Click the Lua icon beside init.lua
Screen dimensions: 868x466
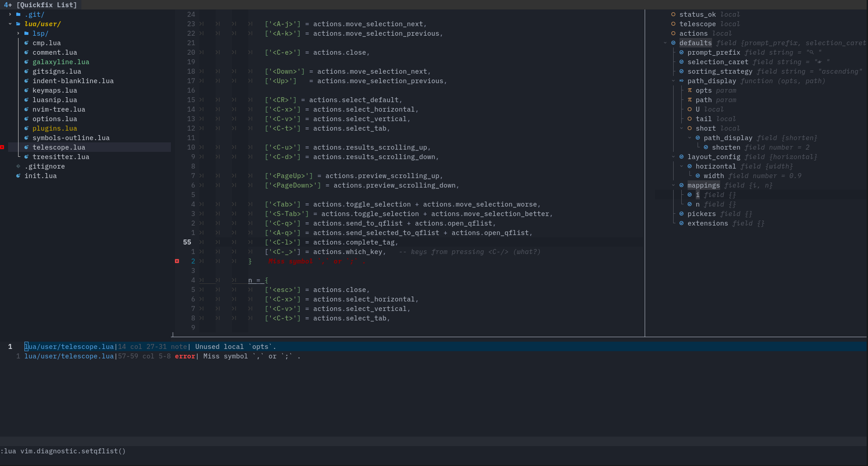tap(18, 176)
